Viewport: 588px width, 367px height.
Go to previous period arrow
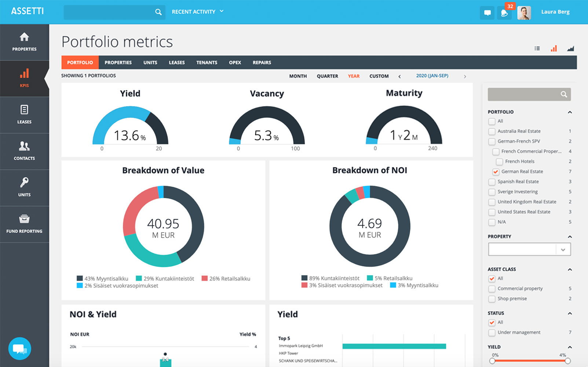coord(399,76)
